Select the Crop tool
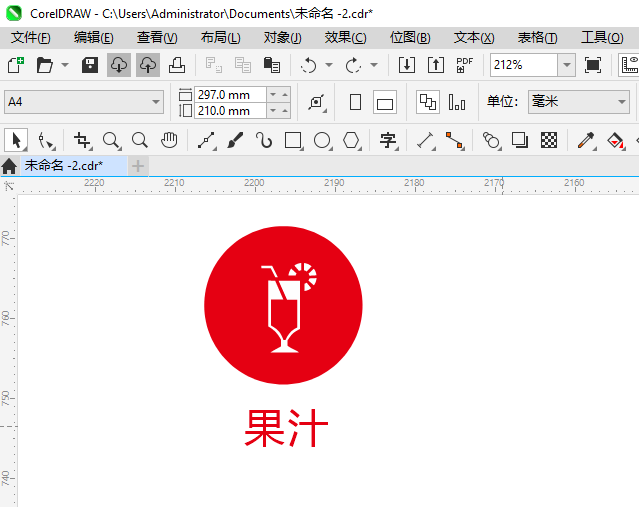Image resolution: width=639 pixels, height=507 pixels. pyautogui.click(x=83, y=141)
